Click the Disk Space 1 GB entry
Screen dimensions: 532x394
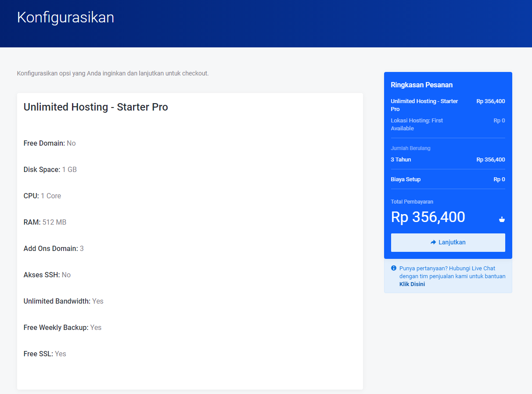click(x=50, y=170)
